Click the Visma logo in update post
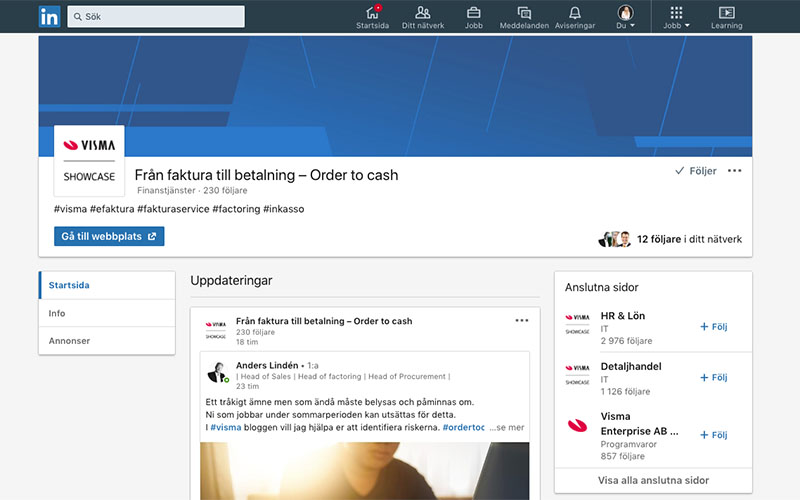Viewport: 800px width, 500px height. point(216,330)
